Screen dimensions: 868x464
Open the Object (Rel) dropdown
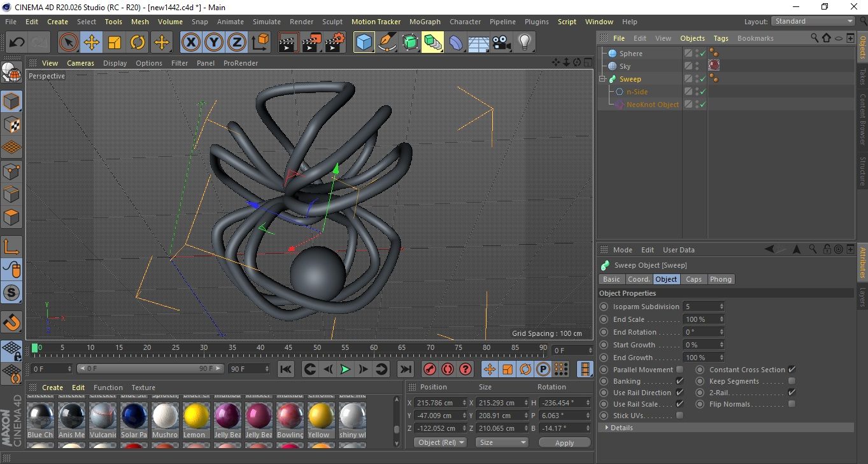pyautogui.click(x=440, y=442)
